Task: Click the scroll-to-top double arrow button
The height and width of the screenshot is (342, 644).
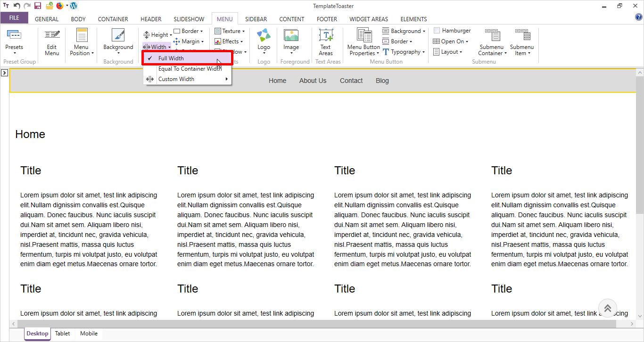Action: [x=607, y=309]
